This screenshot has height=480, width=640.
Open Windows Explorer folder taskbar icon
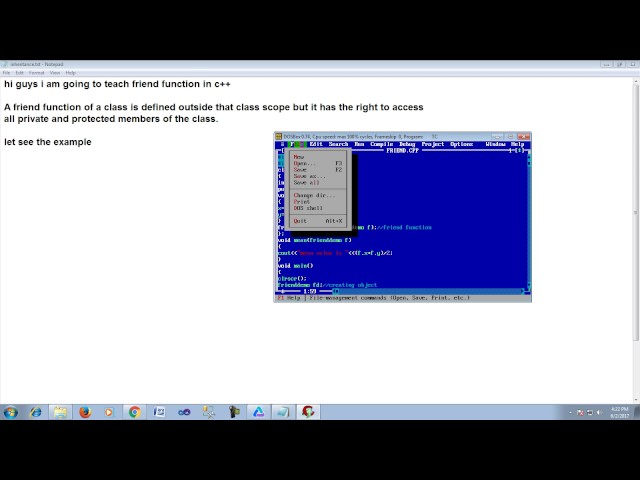[60, 412]
